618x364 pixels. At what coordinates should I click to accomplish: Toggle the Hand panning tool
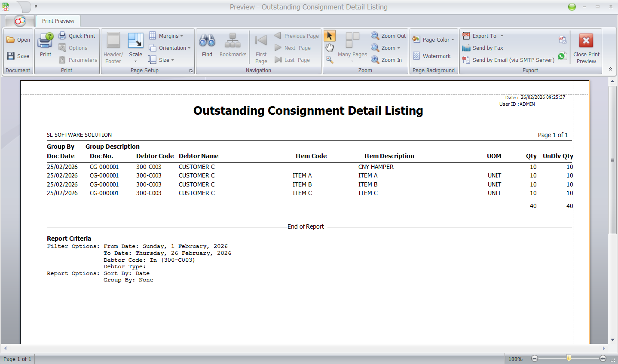pyautogui.click(x=329, y=48)
